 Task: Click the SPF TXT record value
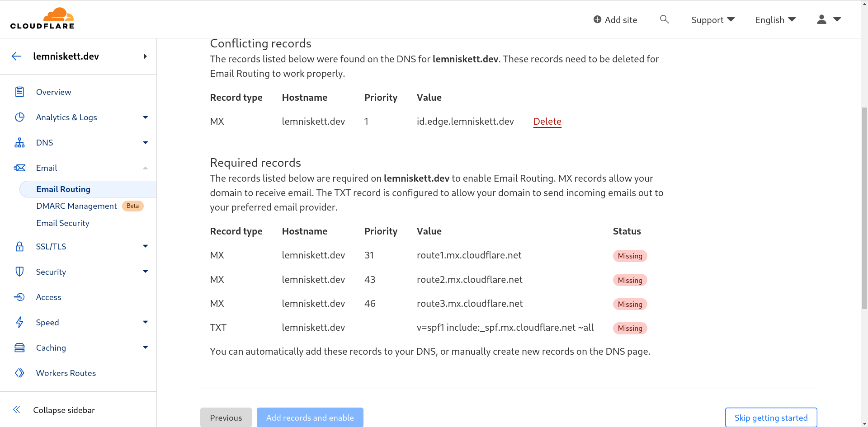point(505,327)
